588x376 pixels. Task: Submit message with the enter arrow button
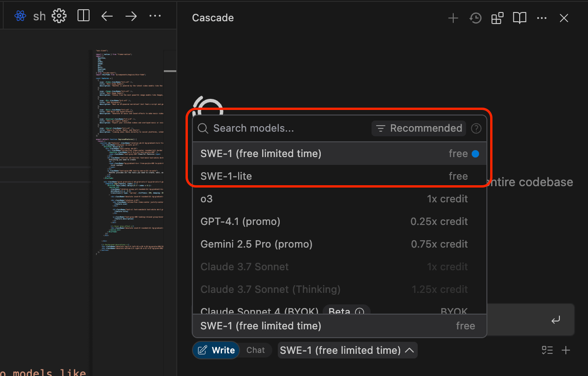coord(556,320)
